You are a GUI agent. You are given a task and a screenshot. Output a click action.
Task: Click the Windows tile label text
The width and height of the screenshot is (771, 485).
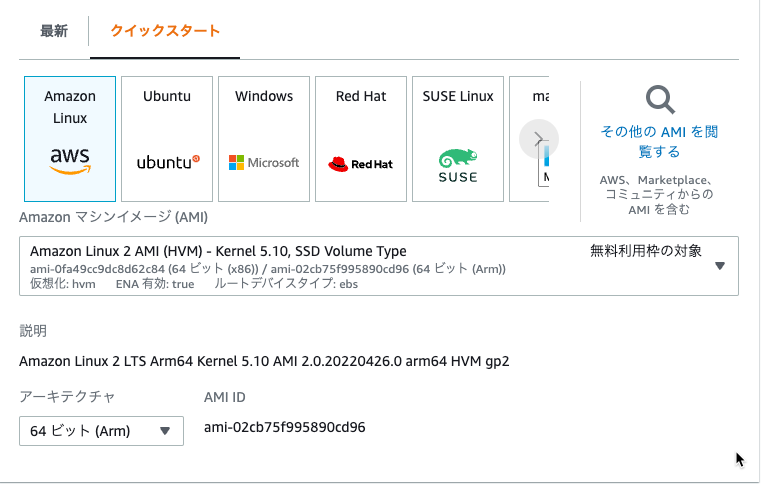tap(264, 96)
